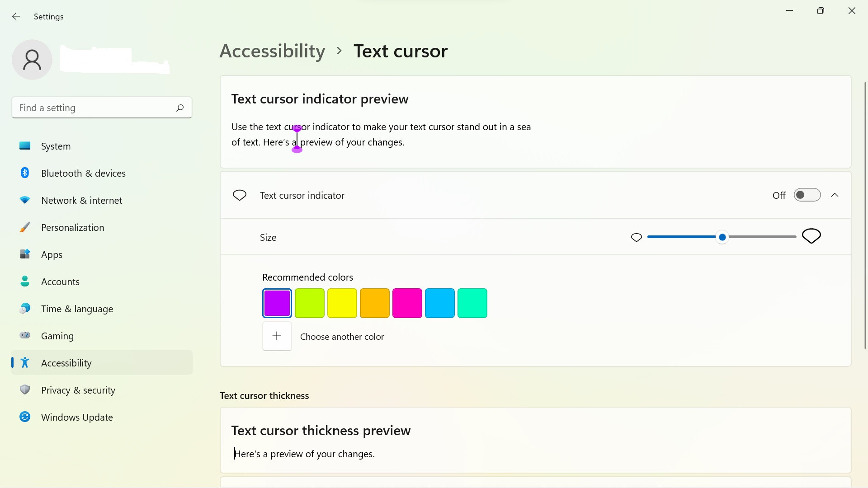Click the vertical scrollbar on right
The image size is (868, 488).
tap(865, 215)
